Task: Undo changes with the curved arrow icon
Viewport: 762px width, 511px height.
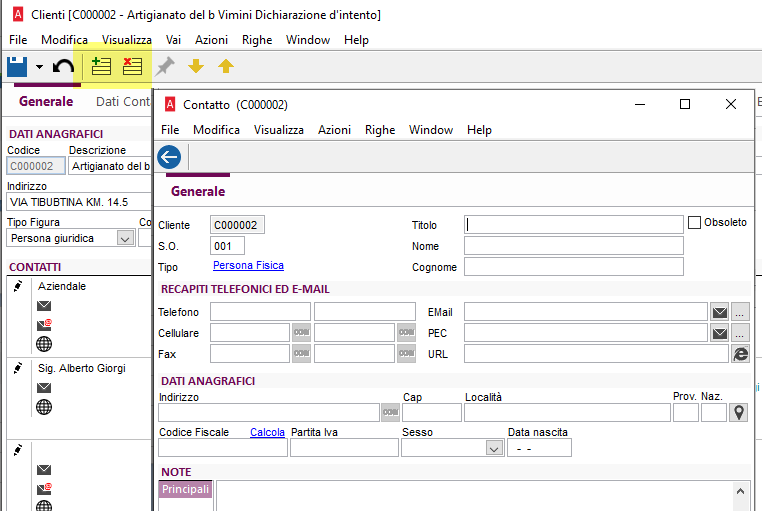Action: 63,67
